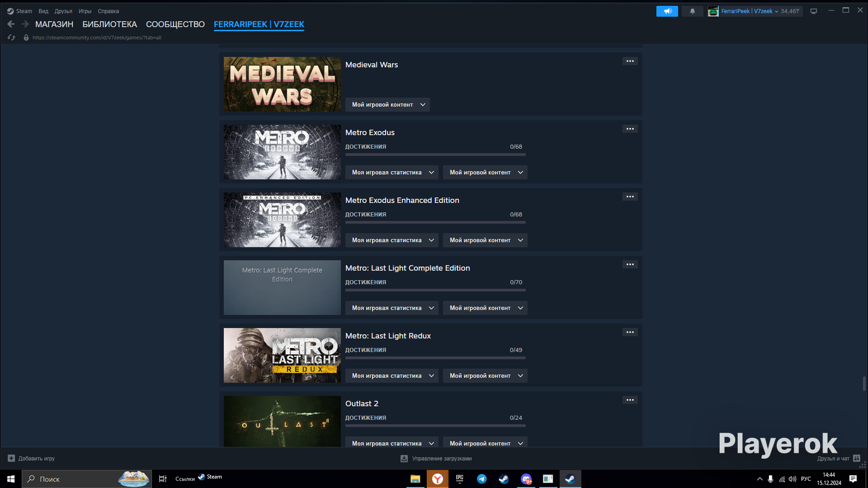Open the Вид menu
Image resolution: width=868 pixels, height=488 pixels.
[x=43, y=11]
